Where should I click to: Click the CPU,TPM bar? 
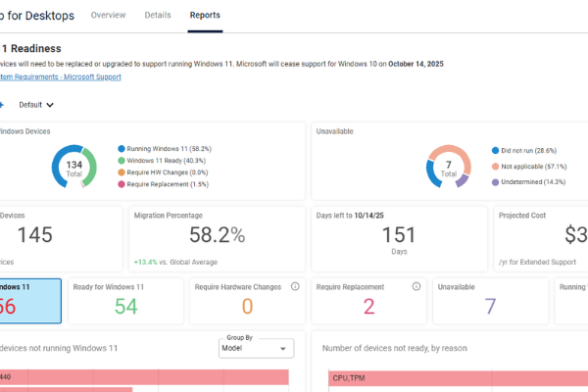point(459,378)
